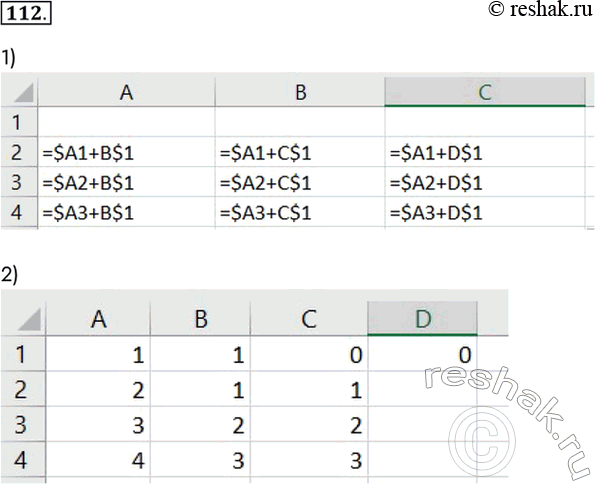Click the reshak.ru copyright text
Screen dimensions: 595x484
coord(541,9)
